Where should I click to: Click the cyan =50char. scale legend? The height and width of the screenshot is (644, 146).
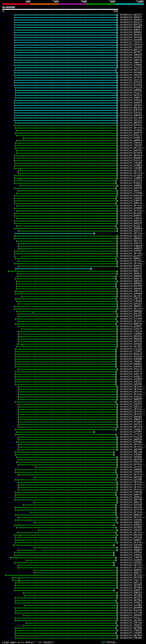(109, 642)
